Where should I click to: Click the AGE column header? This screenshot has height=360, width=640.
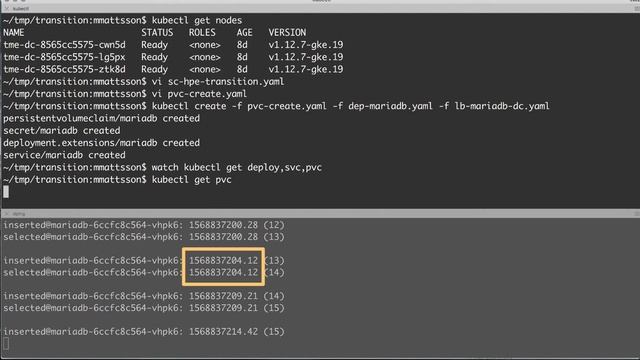tap(244, 33)
